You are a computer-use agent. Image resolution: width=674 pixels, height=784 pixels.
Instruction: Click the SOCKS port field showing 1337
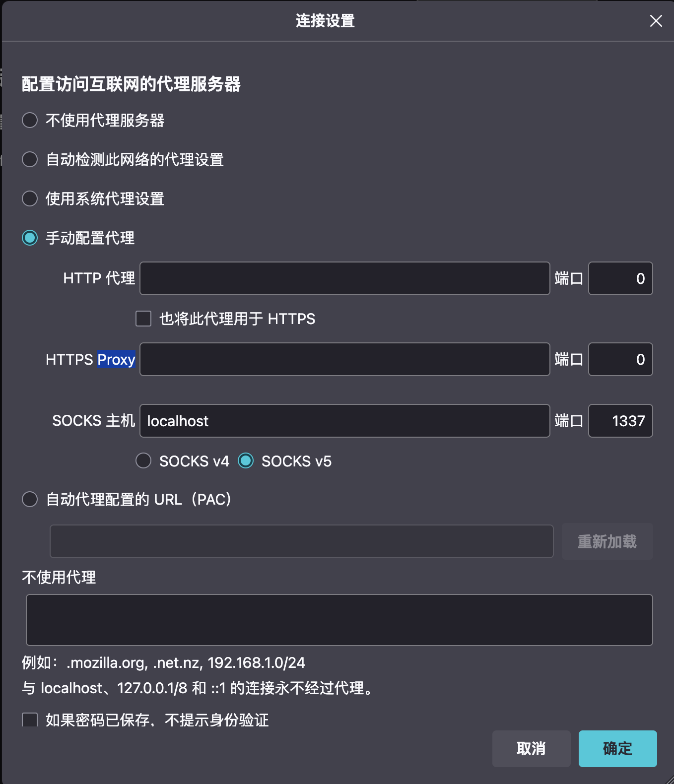(620, 421)
